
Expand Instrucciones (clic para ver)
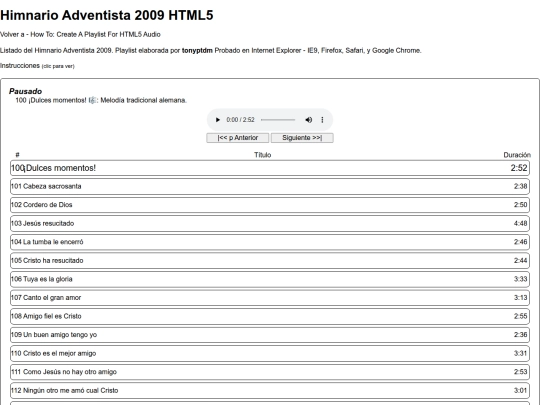coord(37,65)
